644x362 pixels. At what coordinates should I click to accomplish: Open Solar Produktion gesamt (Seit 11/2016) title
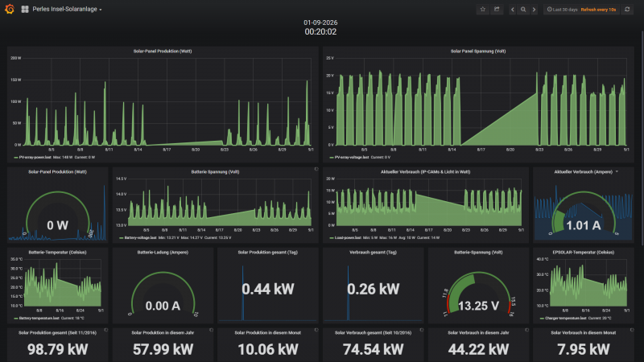tap(57, 333)
